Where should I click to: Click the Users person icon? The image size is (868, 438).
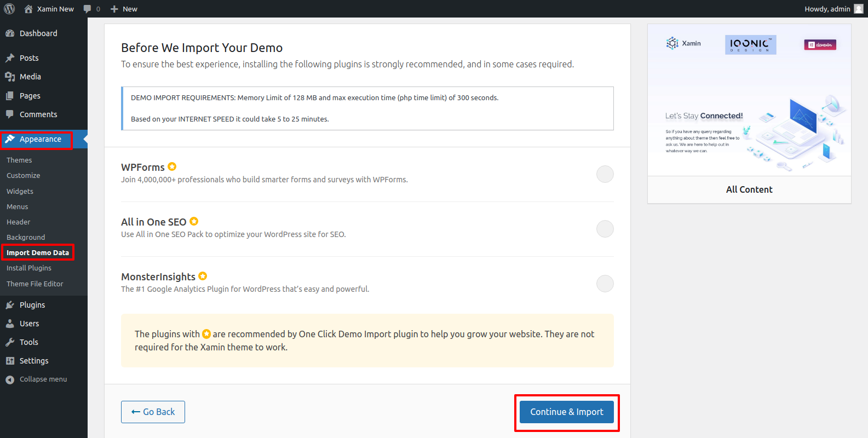[10, 324]
